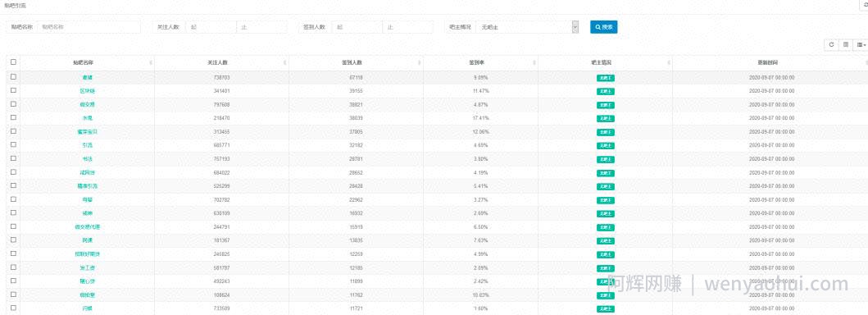Click the 3.27% sign-in rate cell

pos(480,199)
